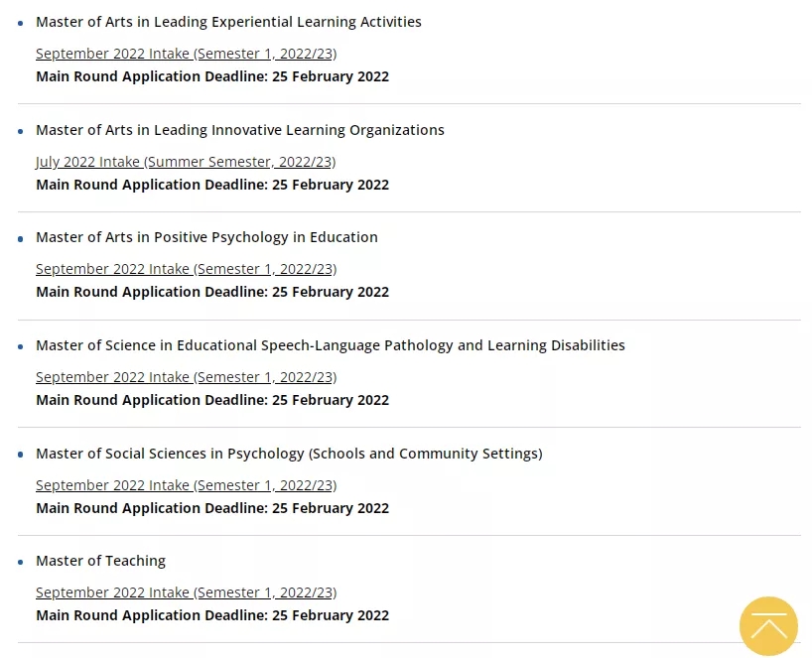Click deadline text under Leading Innovative Learning Organizations
This screenshot has height=658, width=812.
pyautogui.click(x=212, y=185)
